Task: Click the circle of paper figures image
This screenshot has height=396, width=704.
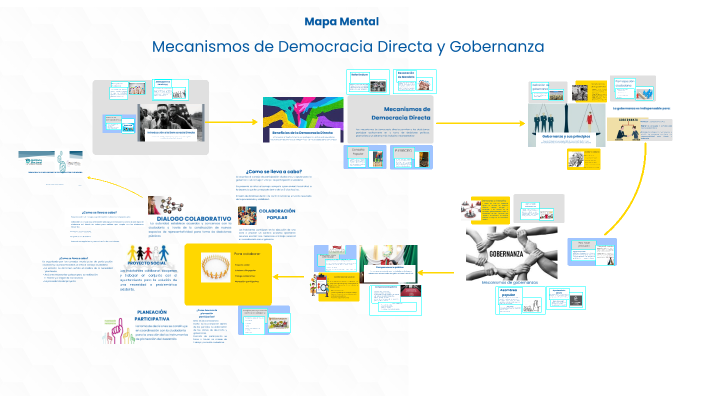Action: [216, 267]
